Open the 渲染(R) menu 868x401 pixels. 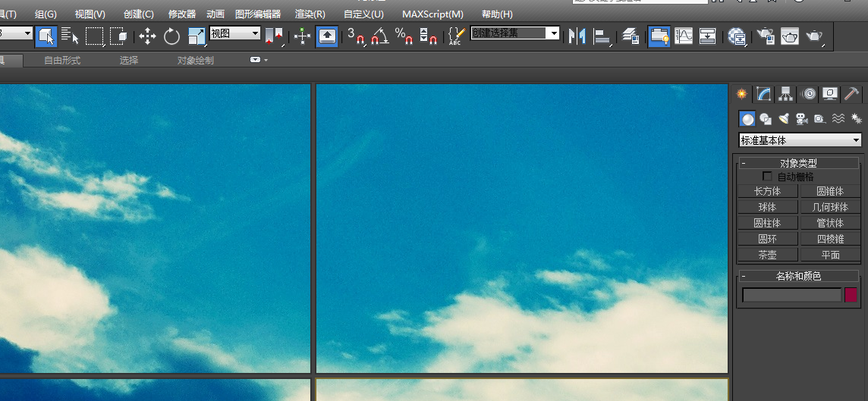(310, 14)
